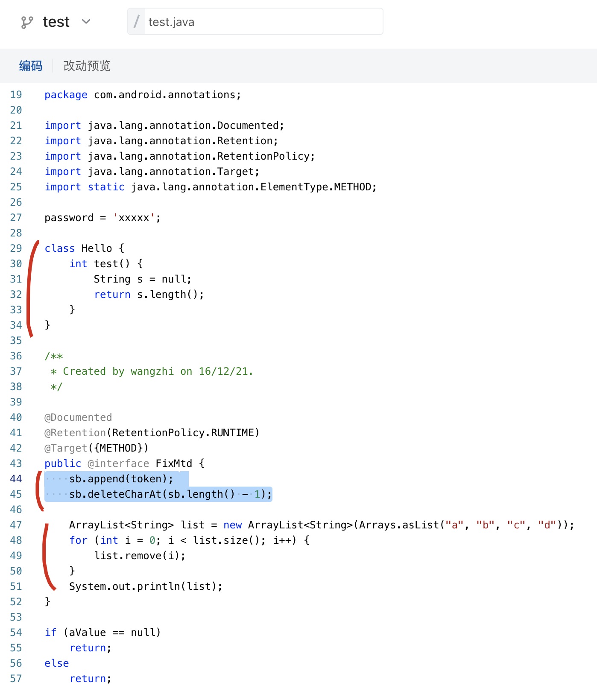Click the if (aValue == null) line
The height and width of the screenshot is (700, 597).
coord(103,633)
